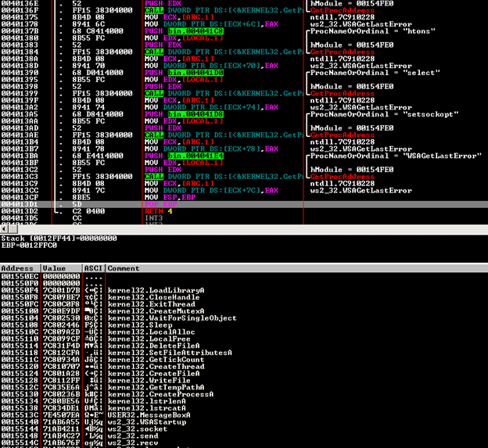Click the Address column header in dump

(x=19, y=268)
